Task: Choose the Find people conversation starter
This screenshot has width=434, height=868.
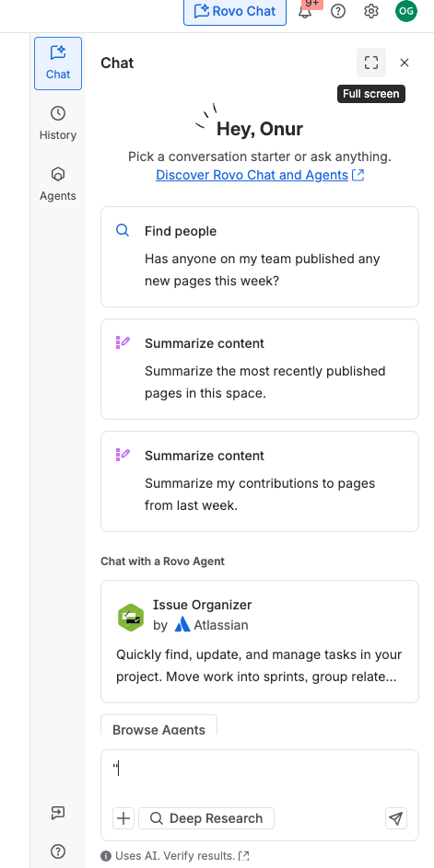Action: pos(260,257)
